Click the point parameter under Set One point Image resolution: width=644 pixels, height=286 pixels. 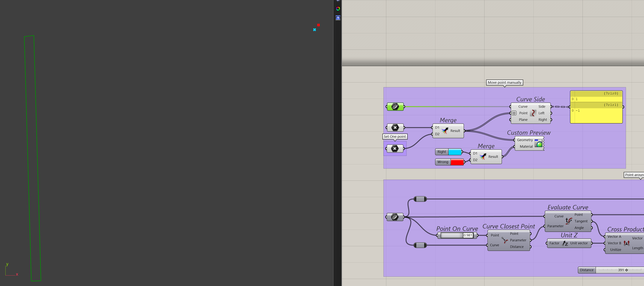395,148
